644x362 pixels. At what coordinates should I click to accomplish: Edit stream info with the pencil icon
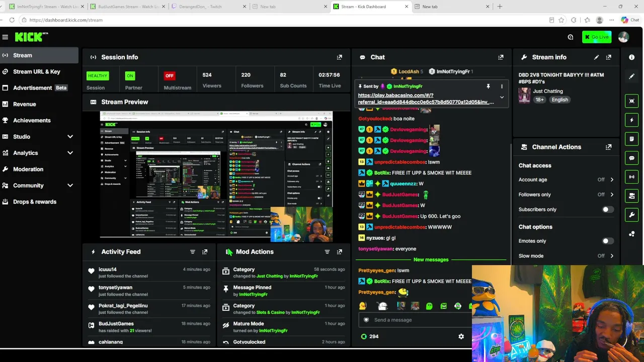pos(596,57)
